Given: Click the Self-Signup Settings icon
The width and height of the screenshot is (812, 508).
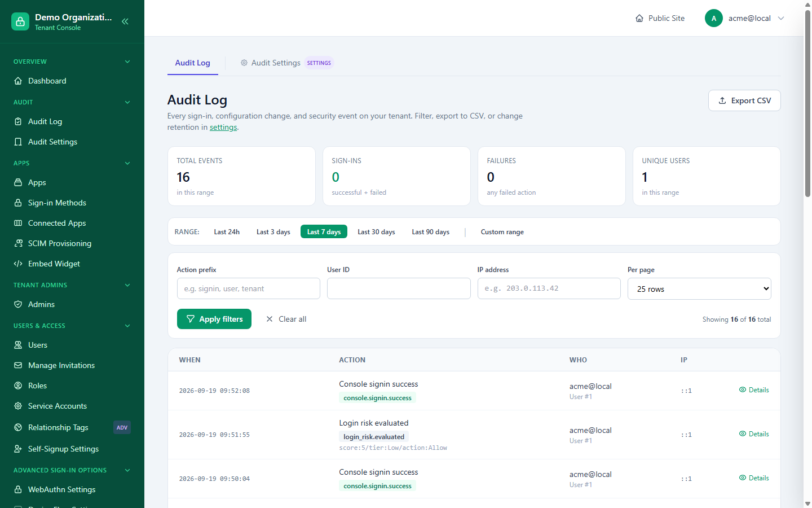Looking at the screenshot, I should pyautogui.click(x=18, y=449).
